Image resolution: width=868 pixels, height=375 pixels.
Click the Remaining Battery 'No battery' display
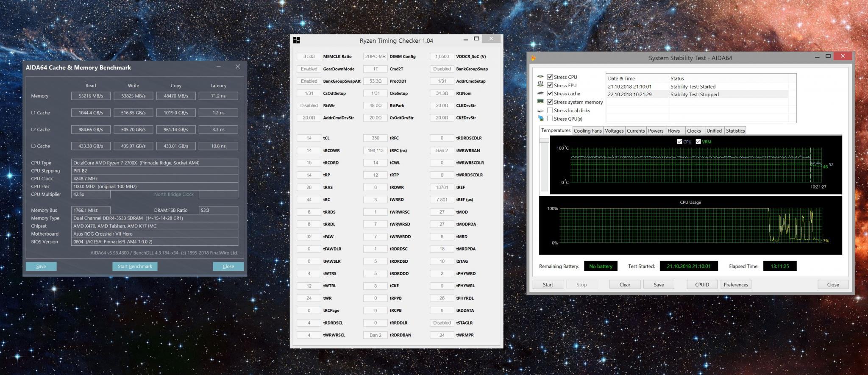601,266
